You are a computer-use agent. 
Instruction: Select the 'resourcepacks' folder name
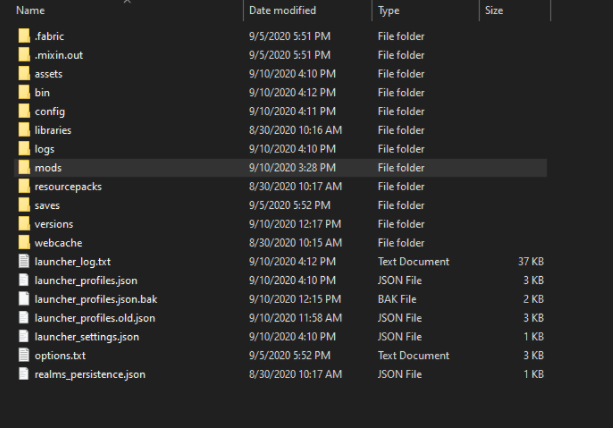coord(68,187)
